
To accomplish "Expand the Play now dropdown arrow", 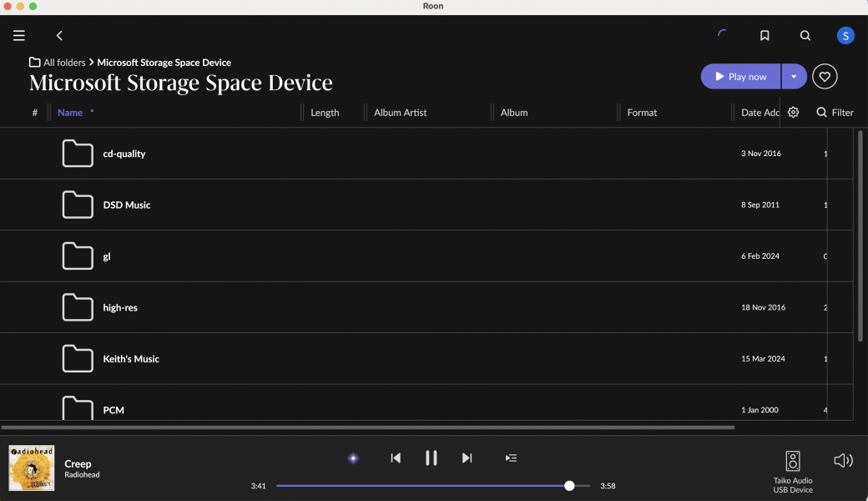I will click(794, 76).
